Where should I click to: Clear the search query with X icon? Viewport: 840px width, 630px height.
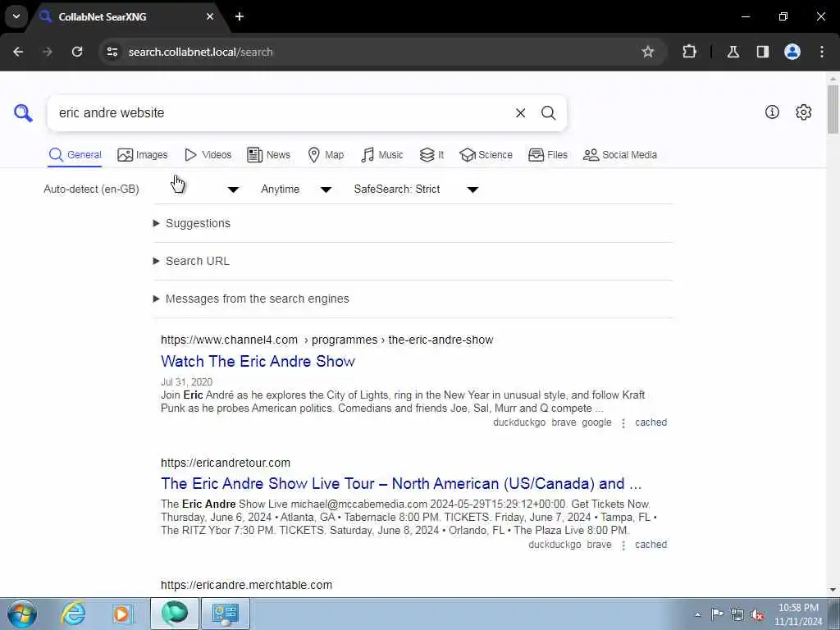click(x=520, y=113)
